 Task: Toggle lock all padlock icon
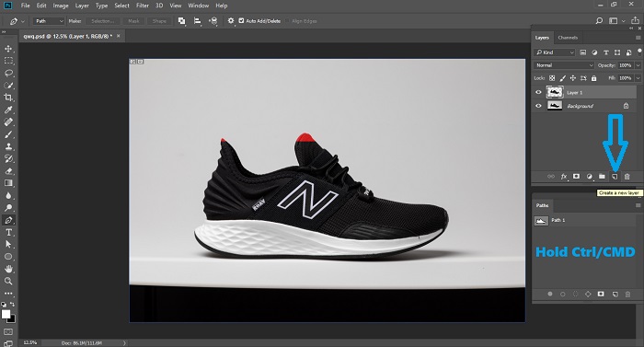[x=594, y=78]
